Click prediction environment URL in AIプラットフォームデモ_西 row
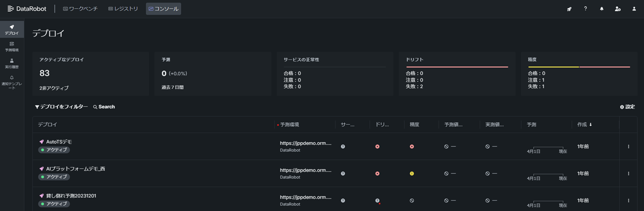Viewport: 644px width, 211px height. click(306, 170)
